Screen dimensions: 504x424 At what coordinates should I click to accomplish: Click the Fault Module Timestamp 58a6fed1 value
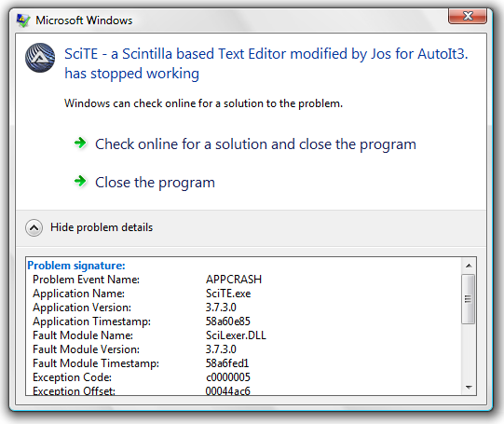[x=227, y=363]
